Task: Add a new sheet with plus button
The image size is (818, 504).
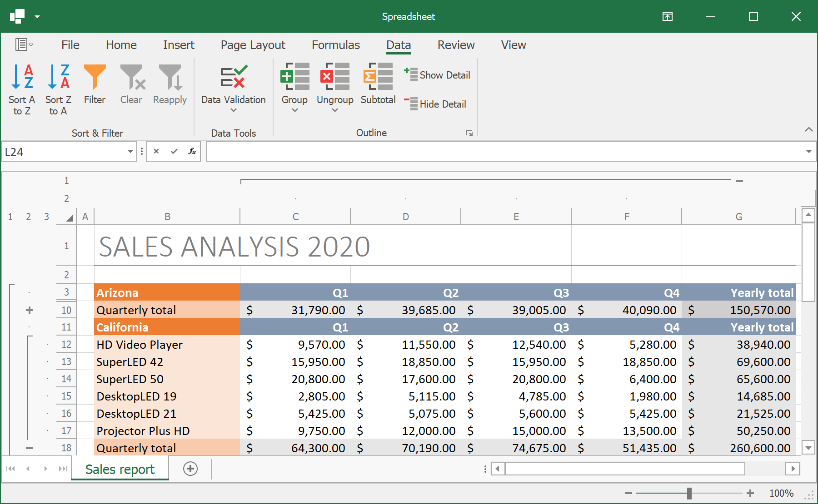Action: coord(190,469)
